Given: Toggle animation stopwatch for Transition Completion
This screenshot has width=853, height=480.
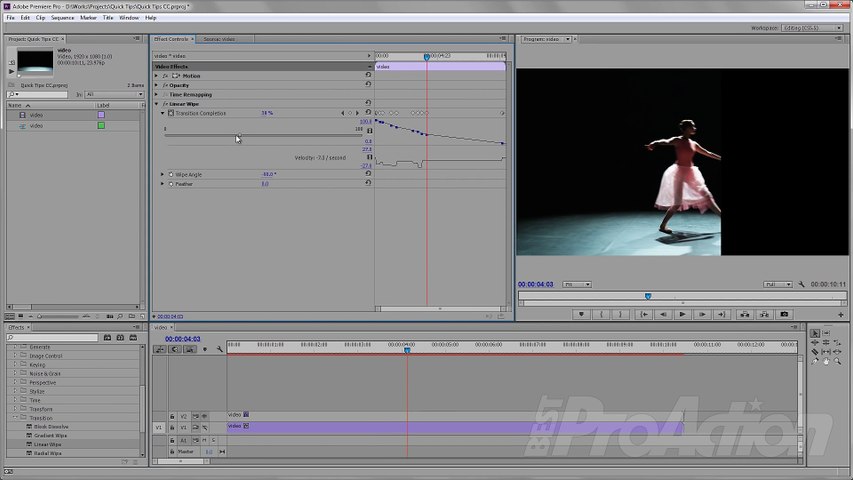Looking at the screenshot, I should point(171,113).
